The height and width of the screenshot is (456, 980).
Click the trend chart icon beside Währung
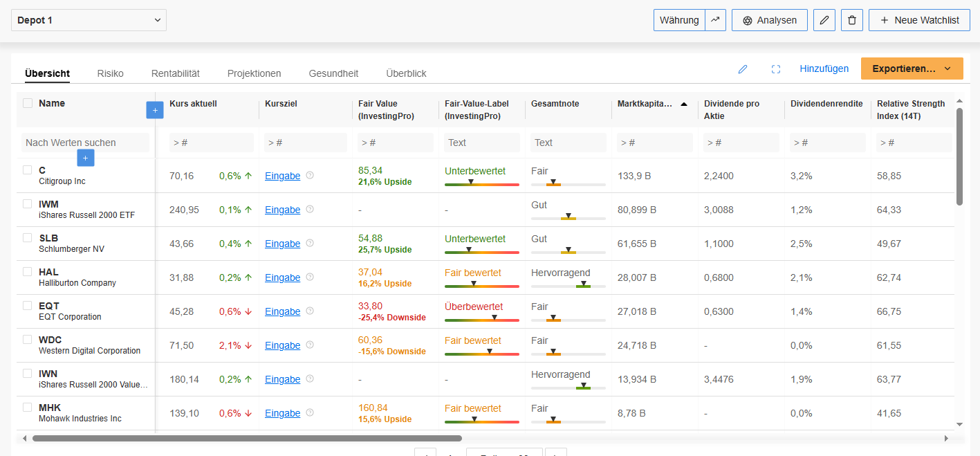tap(715, 20)
